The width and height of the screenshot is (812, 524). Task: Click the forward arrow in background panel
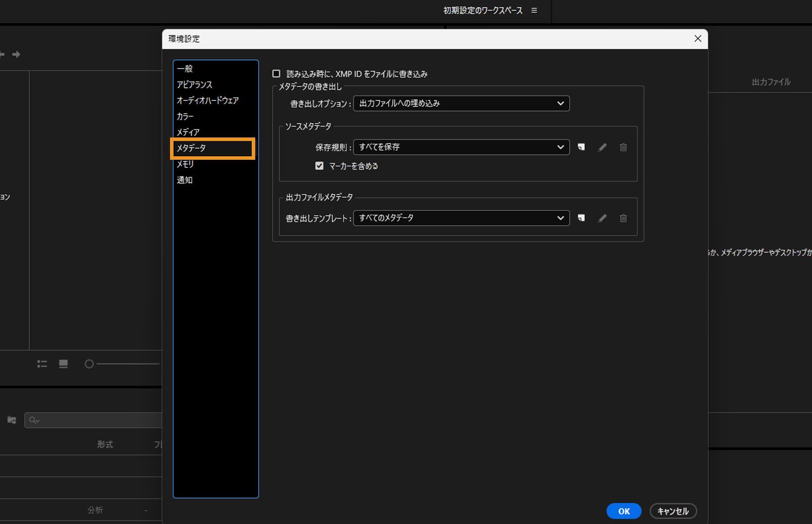16,54
